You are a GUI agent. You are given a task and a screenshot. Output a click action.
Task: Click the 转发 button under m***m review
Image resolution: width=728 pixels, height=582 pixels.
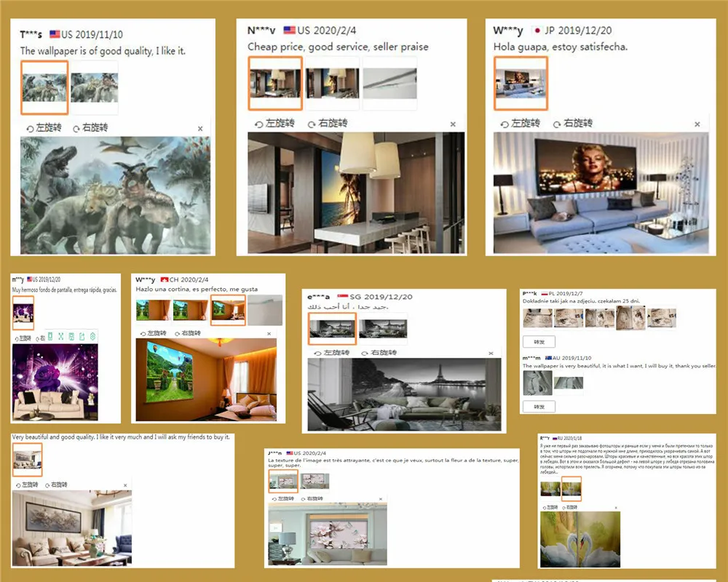click(539, 407)
